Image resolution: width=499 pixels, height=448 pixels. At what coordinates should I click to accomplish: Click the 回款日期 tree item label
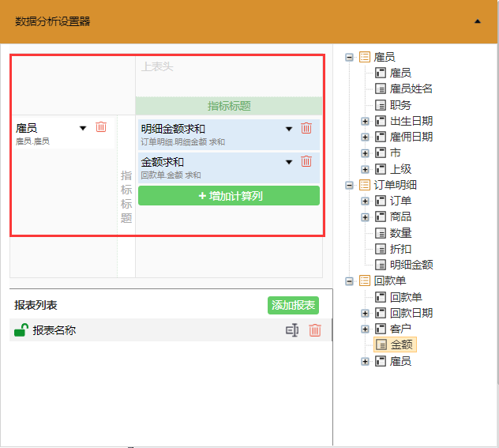411,314
